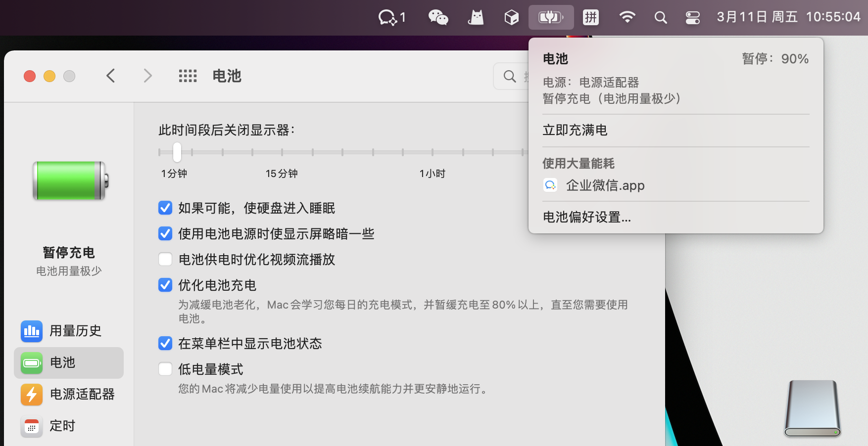Click the 电池用量极少 text under battery
868x446 pixels.
(x=69, y=271)
